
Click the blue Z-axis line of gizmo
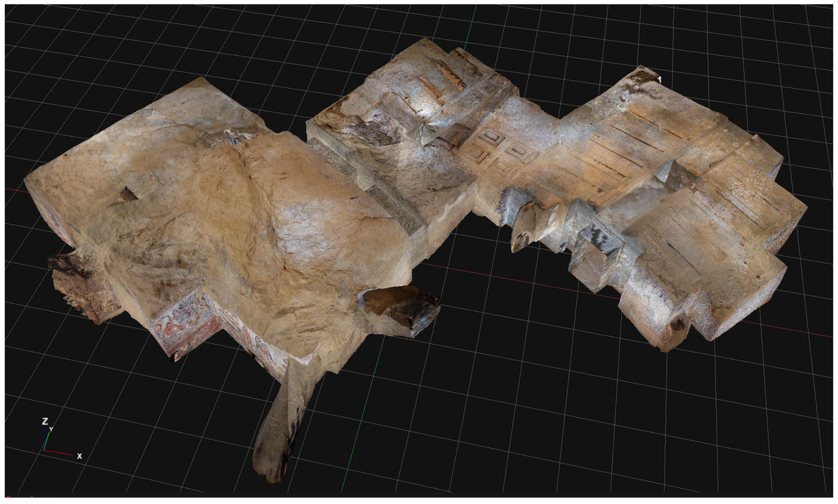(x=44, y=438)
